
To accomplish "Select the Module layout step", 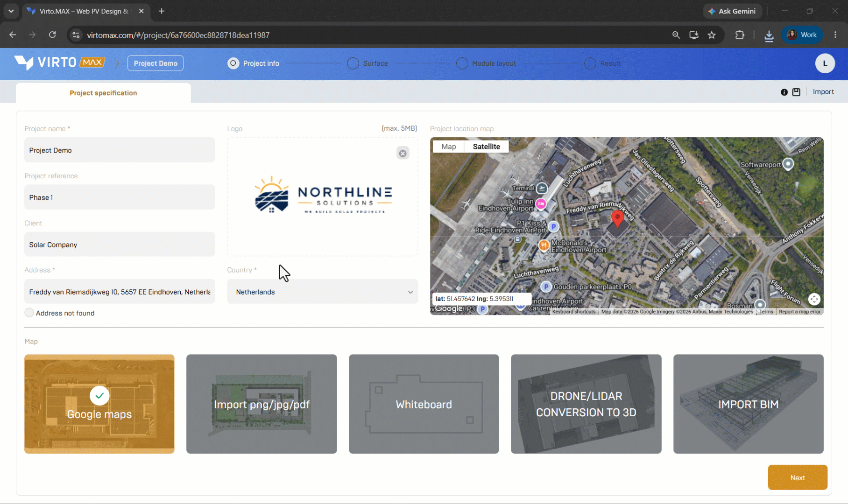I will point(486,63).
